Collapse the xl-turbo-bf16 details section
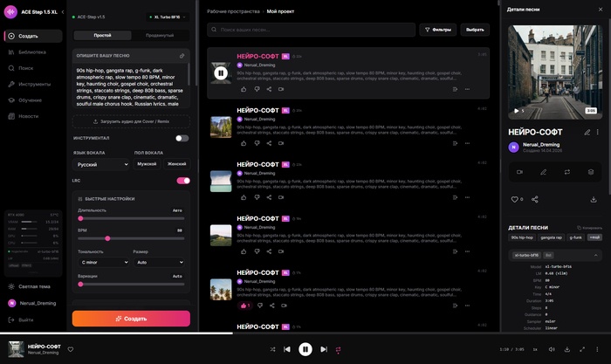This screenshot has height=364, width=611. click(x=596, y=256)
